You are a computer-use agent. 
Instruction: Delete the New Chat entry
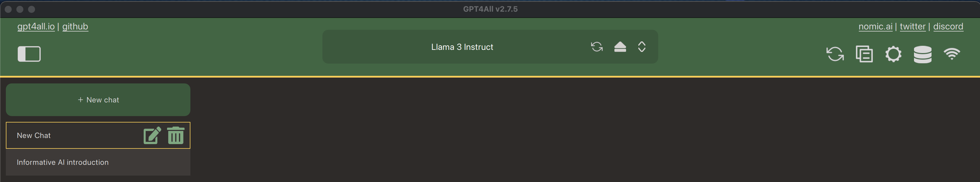tap(176, 135)
